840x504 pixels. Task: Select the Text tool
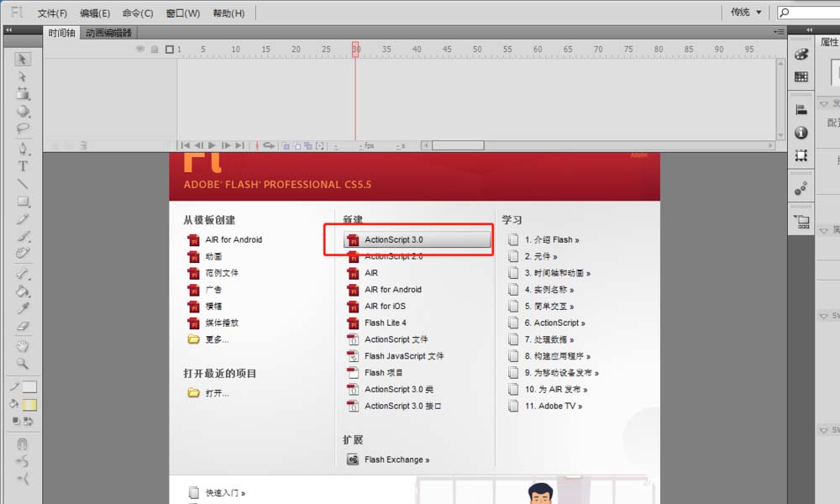pos(22,166)
